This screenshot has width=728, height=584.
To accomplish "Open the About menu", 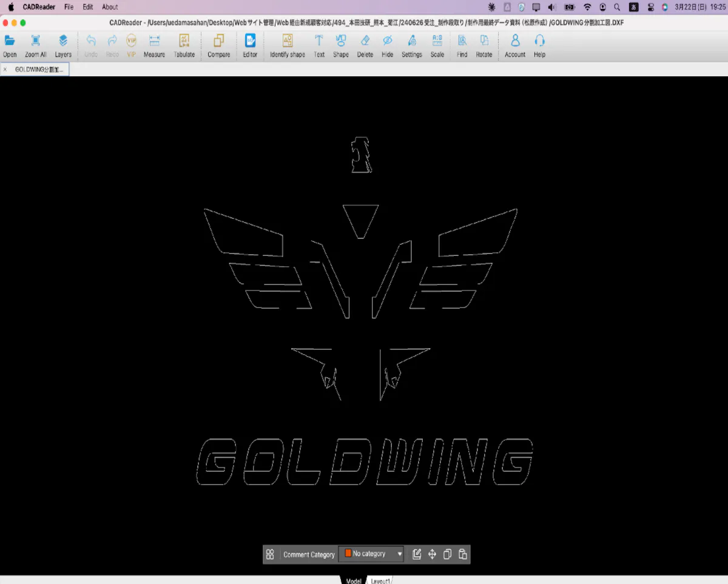I will pos(110,7).
